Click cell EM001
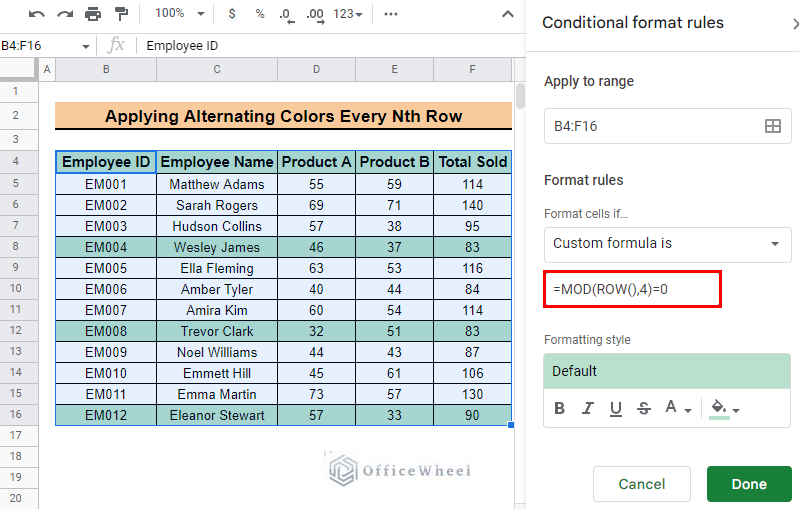Screen dimensions: 799x509 106,184
